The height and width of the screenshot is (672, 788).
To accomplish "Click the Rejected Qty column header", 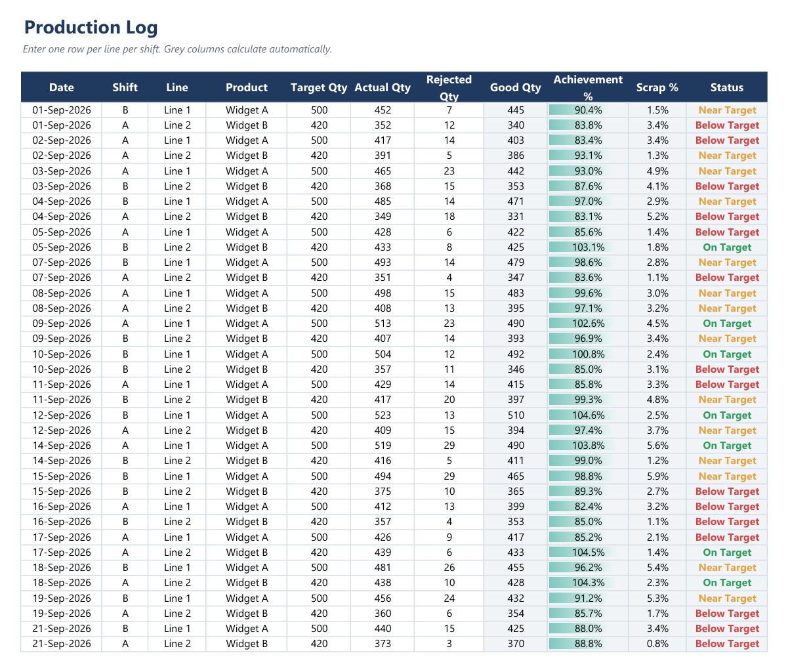I will (449, 87).
